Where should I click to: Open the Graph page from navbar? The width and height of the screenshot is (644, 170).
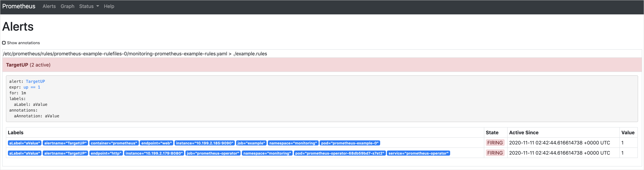pos(67,6)
